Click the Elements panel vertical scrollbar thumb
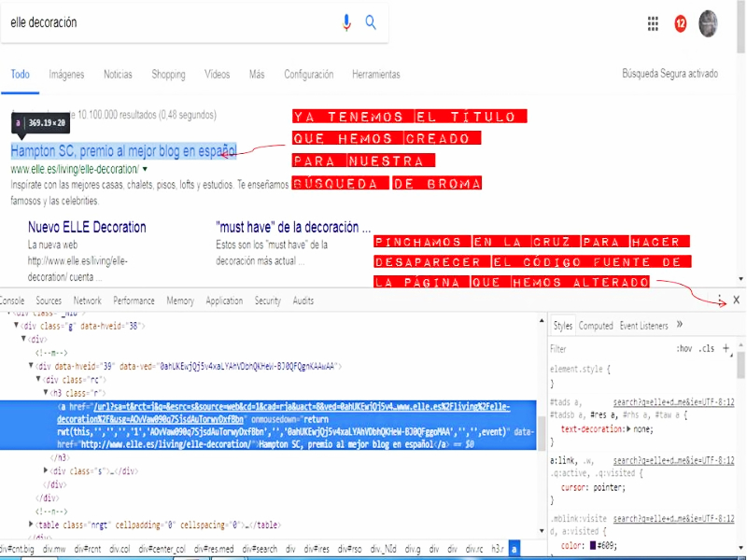747x560 pixels. 542,433
